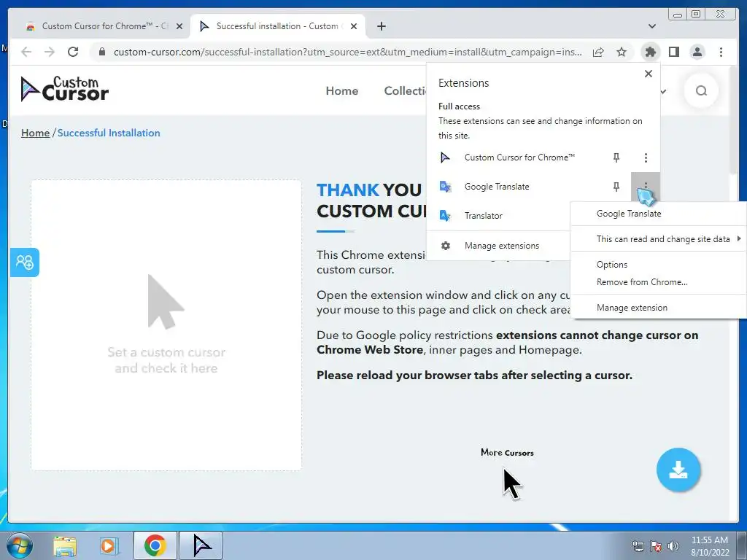Close the Extensions popup
747x560 pixels.
(x=649, y=74)
